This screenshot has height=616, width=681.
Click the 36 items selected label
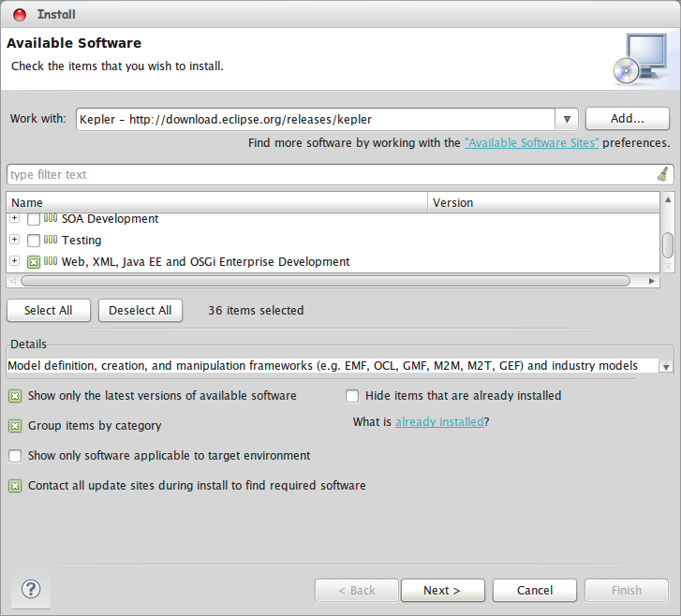tap(256, 311)
